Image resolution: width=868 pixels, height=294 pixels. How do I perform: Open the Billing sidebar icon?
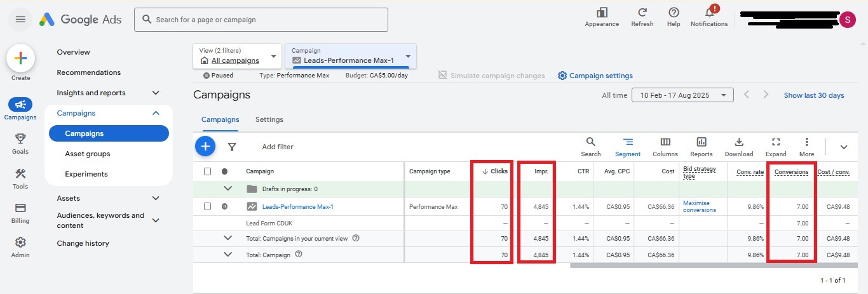20,208
